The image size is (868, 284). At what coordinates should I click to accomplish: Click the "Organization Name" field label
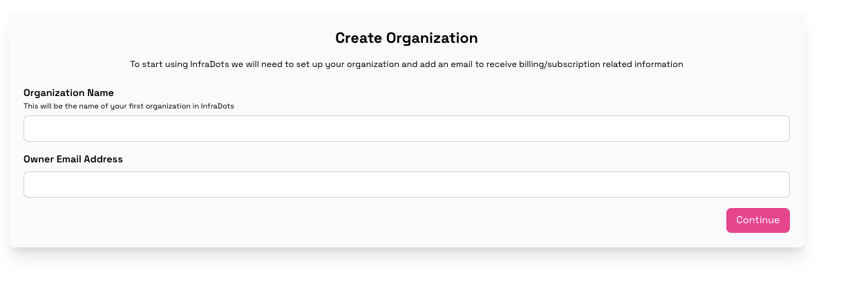tap(68, 93)
